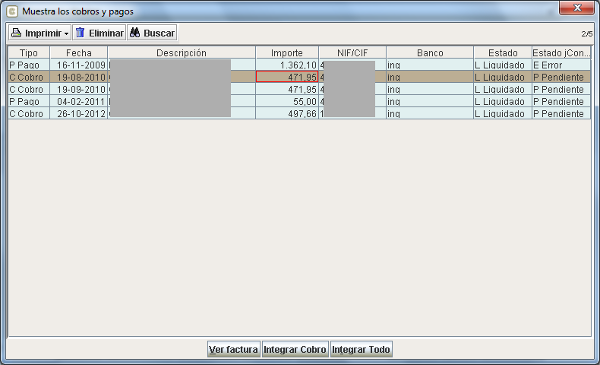This screenshot has width=600, height=365.
Task: Click the Imprimir printer icon
Action: [16, 33]
